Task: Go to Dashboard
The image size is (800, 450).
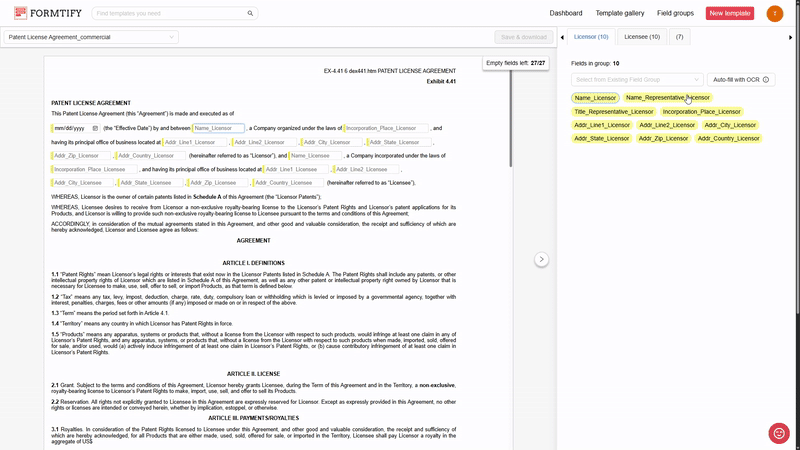Action: 565,13
